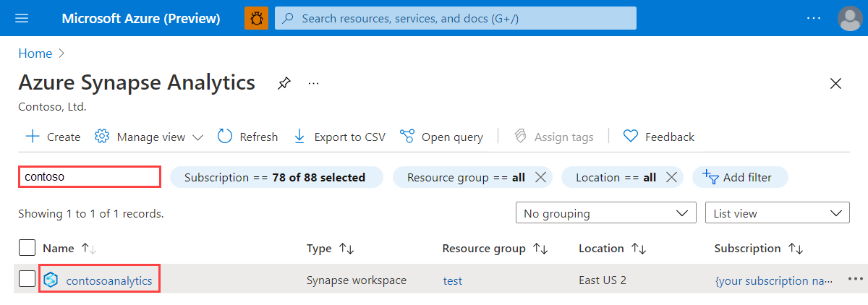The width and height of the screenshot is (868, 305).
Task: Tick the contosoanalytics row checkbox
Action: click(x=27, y=279)
